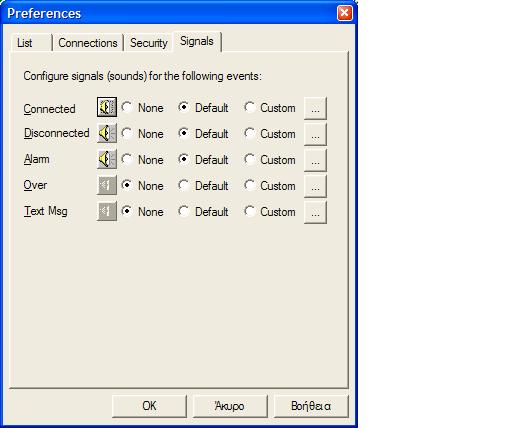Play the Alarm signal speaker icon
The width and height of the screenshot is (512, 428).
pos(107,159)
